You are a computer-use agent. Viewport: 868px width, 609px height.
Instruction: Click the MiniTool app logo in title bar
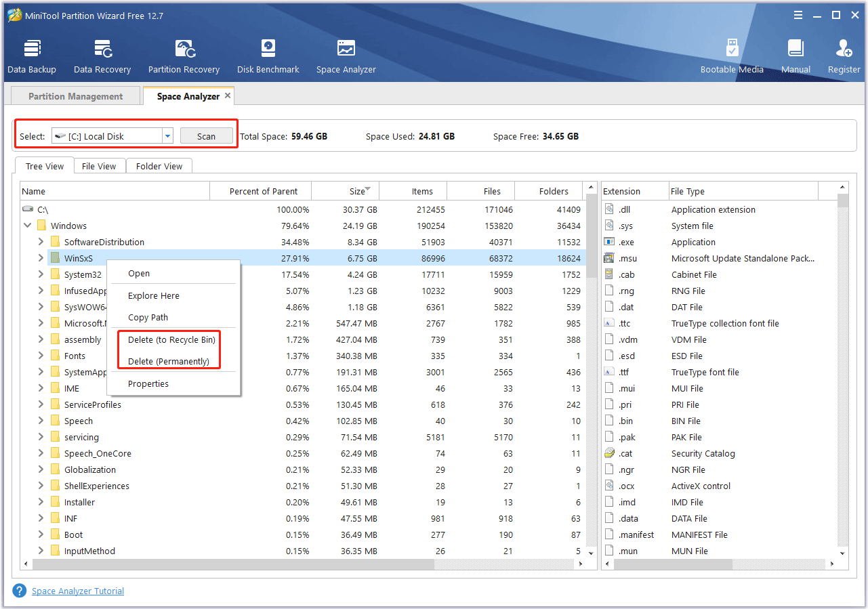(14, 15)
